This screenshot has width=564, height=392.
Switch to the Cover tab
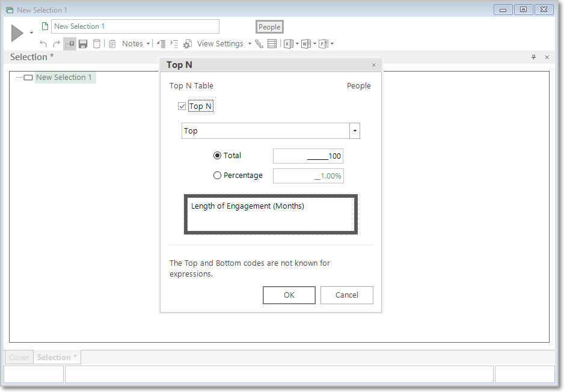19,358
